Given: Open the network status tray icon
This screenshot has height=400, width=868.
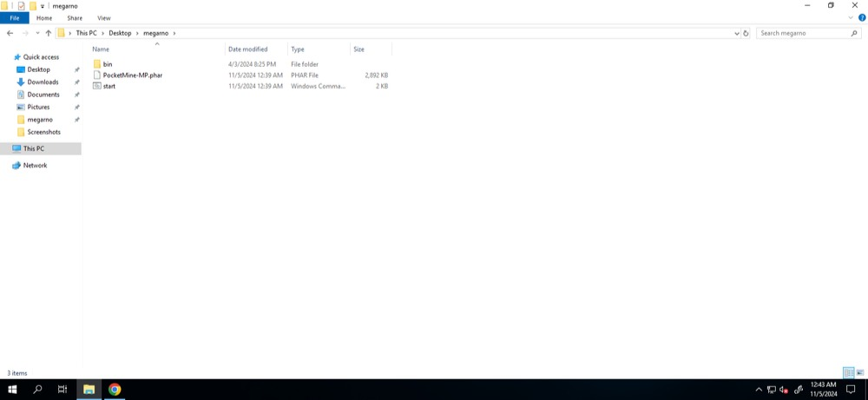Looking at the screenshot, I should click(771, 390).
